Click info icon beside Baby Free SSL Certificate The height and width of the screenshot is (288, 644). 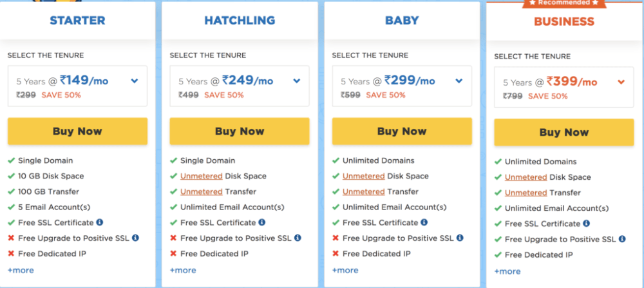[424, 222]
